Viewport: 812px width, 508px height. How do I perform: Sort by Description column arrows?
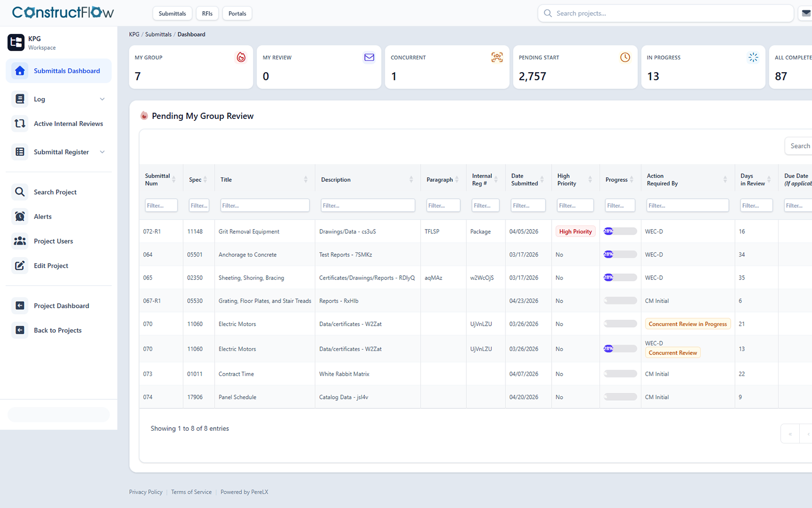click(411, 179)
